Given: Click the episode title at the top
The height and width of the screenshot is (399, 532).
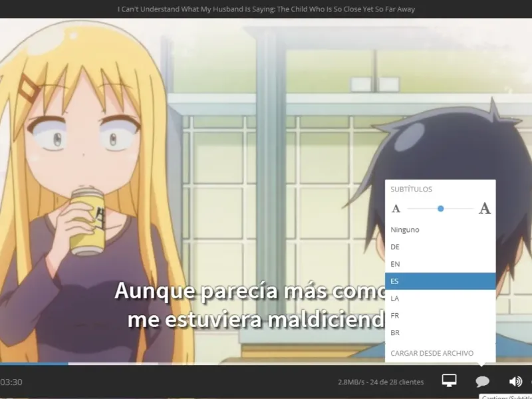Looking at the screenshot, I should point(266,9).
